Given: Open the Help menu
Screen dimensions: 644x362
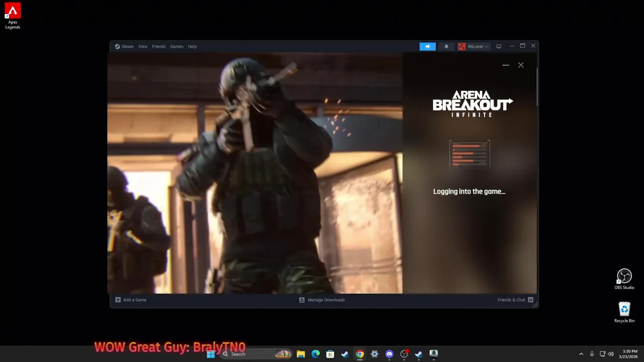Looking at the screenshot, I should pyautogui.click(x=192, y=46).
